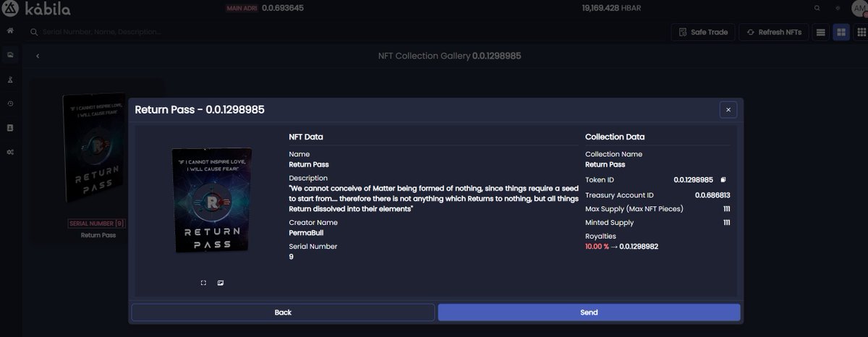Screen dimensions: 868x337
Task: Click the 10.00 % royalties text
Action: [597, 247]
